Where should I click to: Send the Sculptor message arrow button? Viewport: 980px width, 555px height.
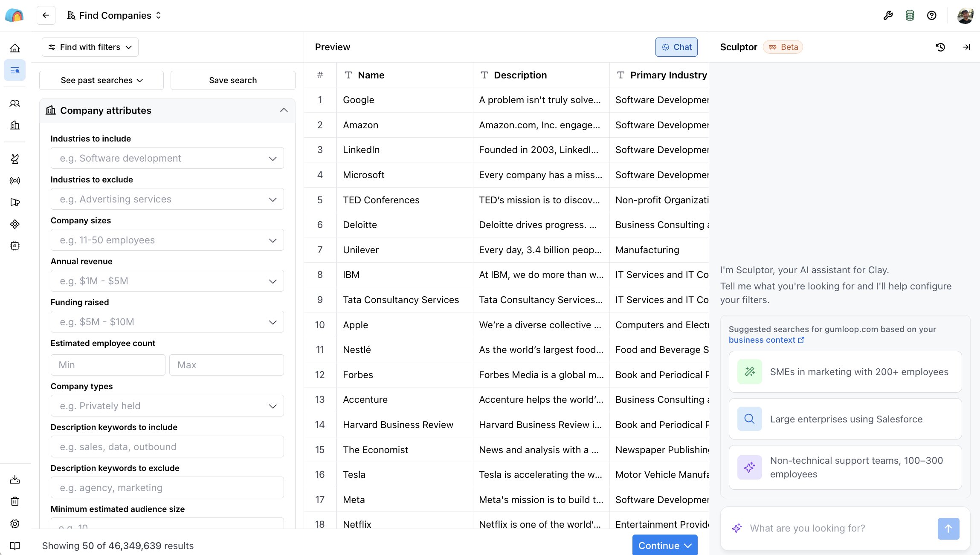point(948,529)
